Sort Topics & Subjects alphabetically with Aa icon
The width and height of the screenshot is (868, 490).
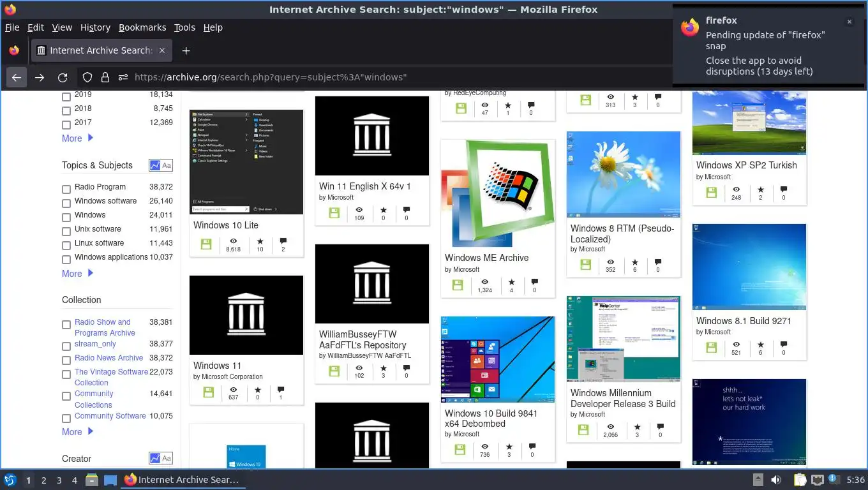[167, 165]
